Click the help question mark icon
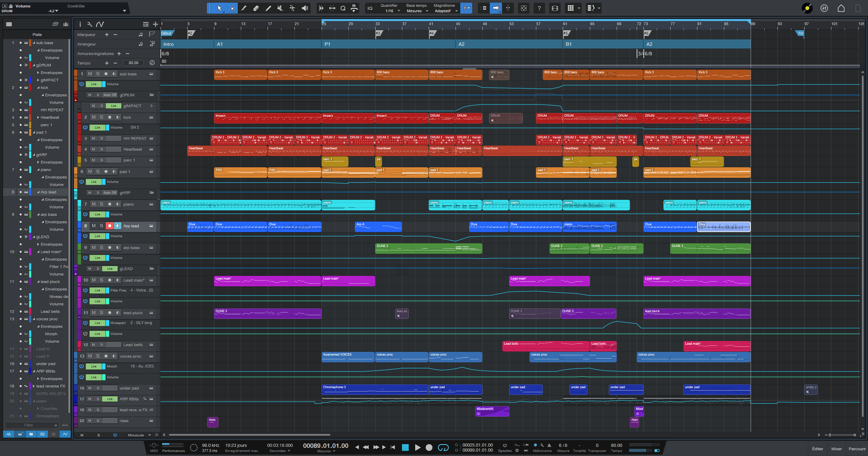Viewport: 868px width, 456px height. [x=539, y=8]
